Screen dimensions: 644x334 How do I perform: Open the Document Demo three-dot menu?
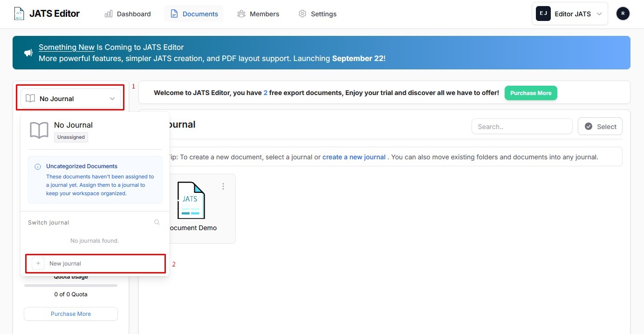(223, 186)
